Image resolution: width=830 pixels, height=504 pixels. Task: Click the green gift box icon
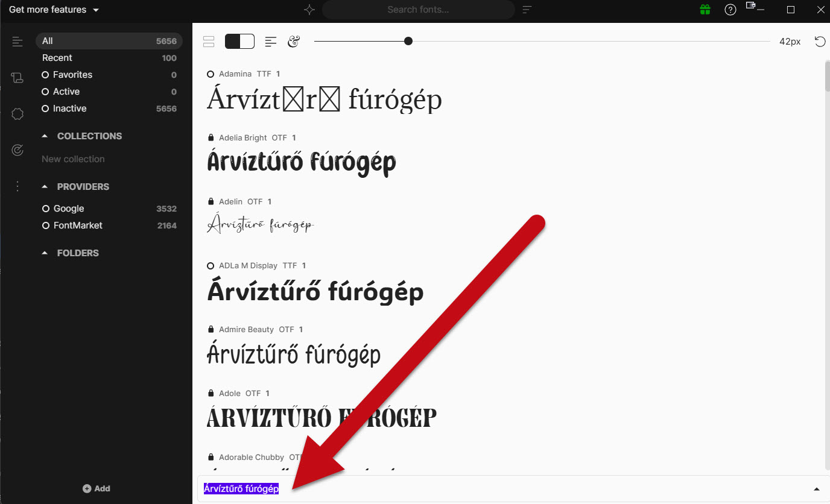pyautogui.click(x=705, y=10)
